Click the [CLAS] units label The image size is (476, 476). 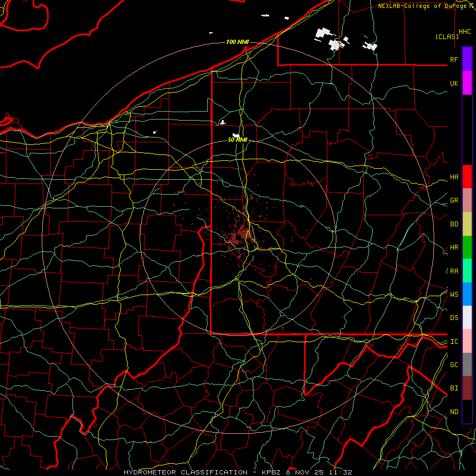pos(447,36)
